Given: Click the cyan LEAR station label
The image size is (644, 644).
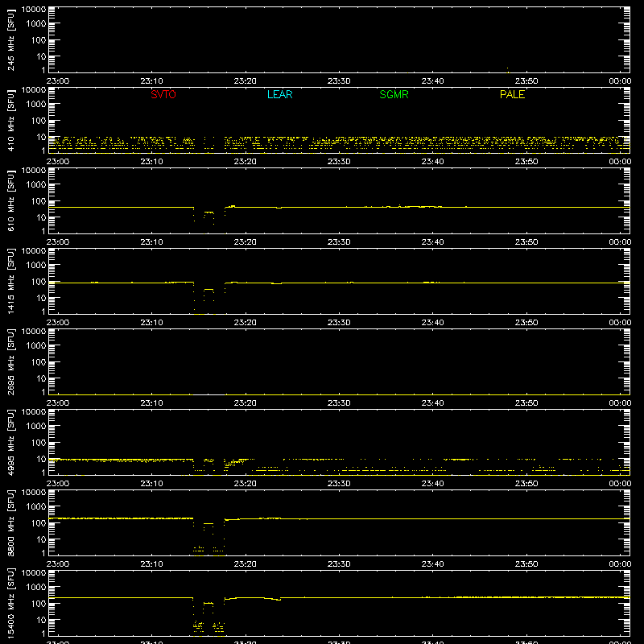Looking at the screenshot, I should (x=279, y=94).
